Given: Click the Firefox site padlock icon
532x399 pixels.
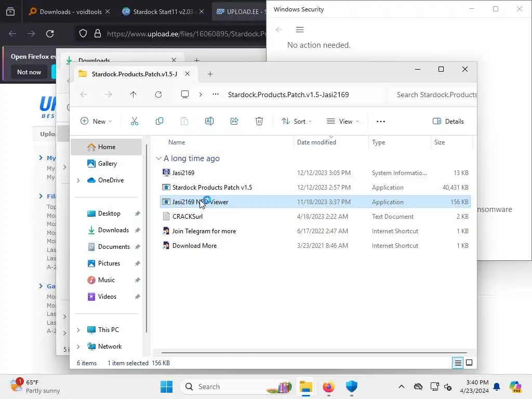Looking at the screenshot, I should click(x=97, y=34).
